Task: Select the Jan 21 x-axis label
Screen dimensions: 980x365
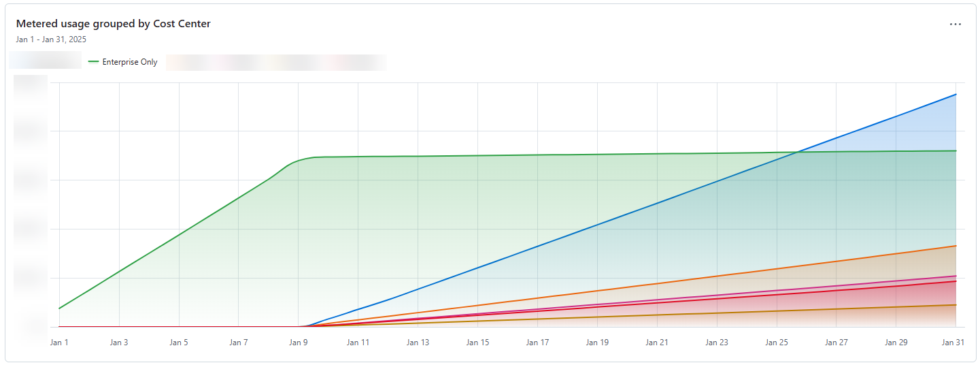Action: (657, 343)
